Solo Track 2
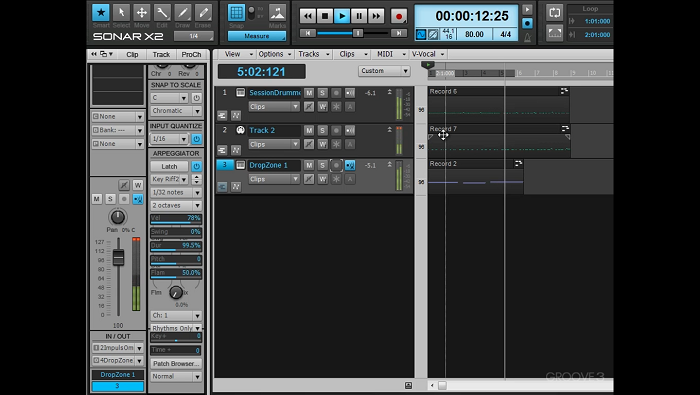 tap(322, 130)
